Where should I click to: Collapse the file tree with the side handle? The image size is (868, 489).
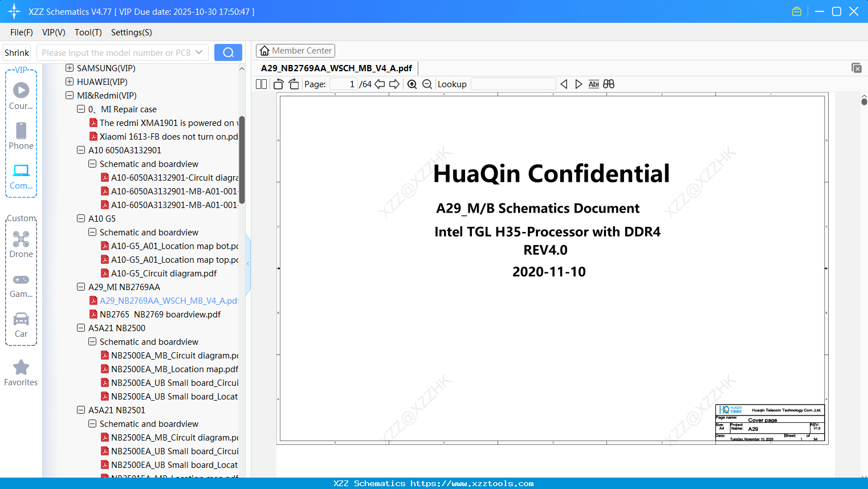[x=248, y=263]
